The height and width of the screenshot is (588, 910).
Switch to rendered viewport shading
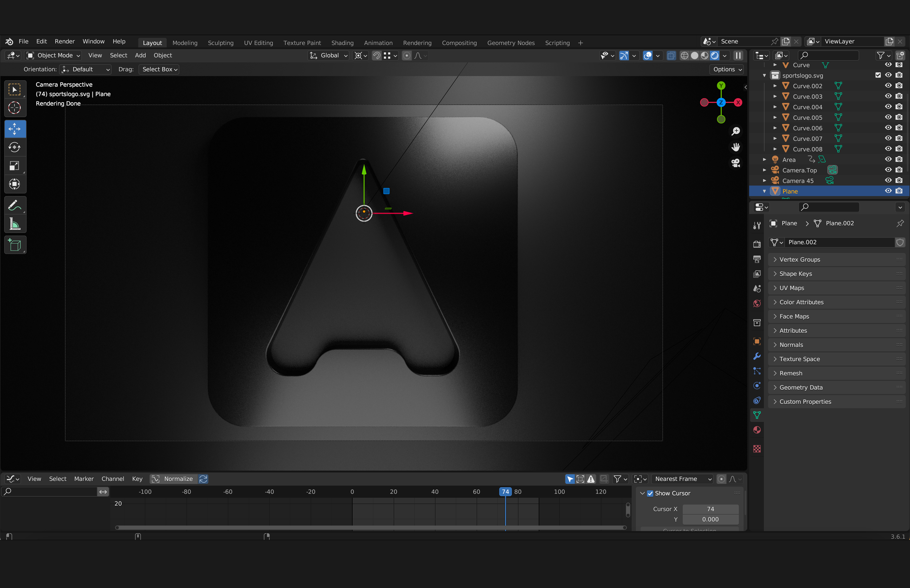click(715, 56)
